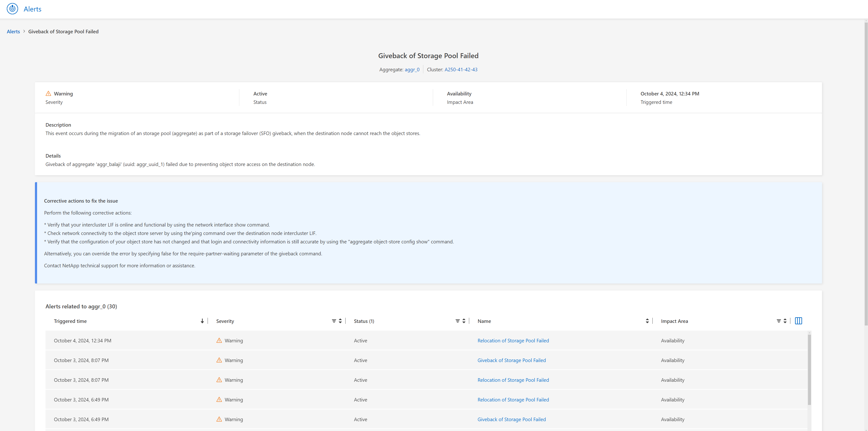
Task: Click the Alerts header title
Action: (32, 9)
